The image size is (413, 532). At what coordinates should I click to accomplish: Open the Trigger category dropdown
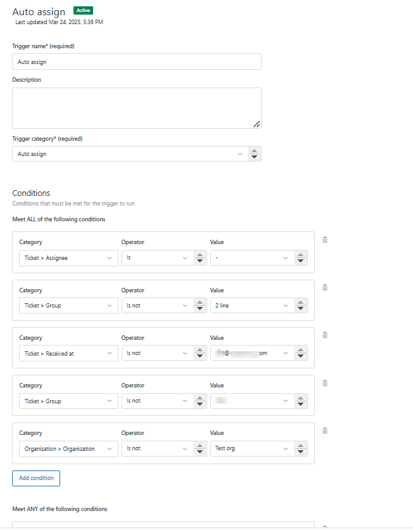click(130, 154)
